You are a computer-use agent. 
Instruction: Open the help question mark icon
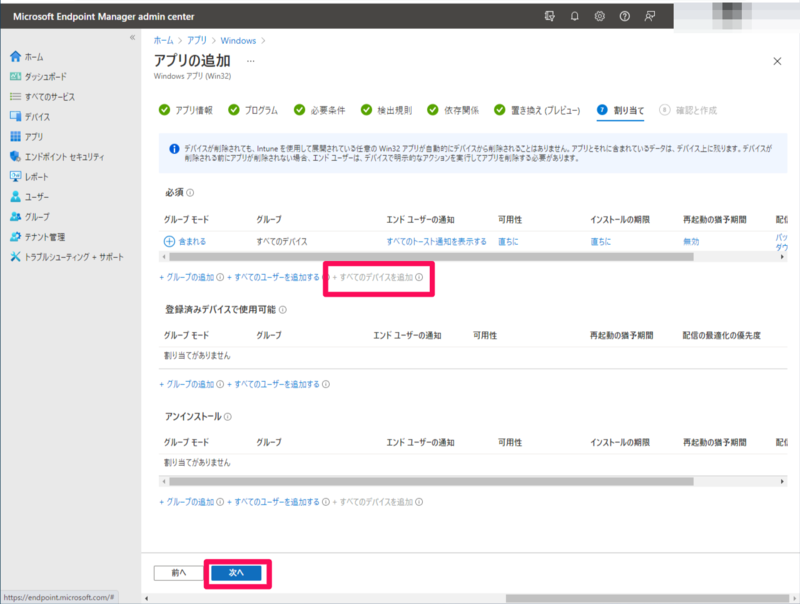pos(625,17)
